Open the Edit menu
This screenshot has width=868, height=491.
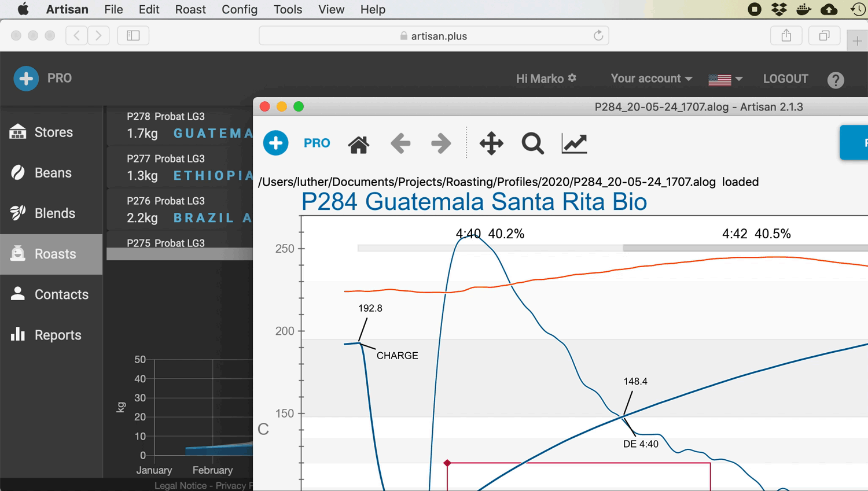(x=149, y=9)
